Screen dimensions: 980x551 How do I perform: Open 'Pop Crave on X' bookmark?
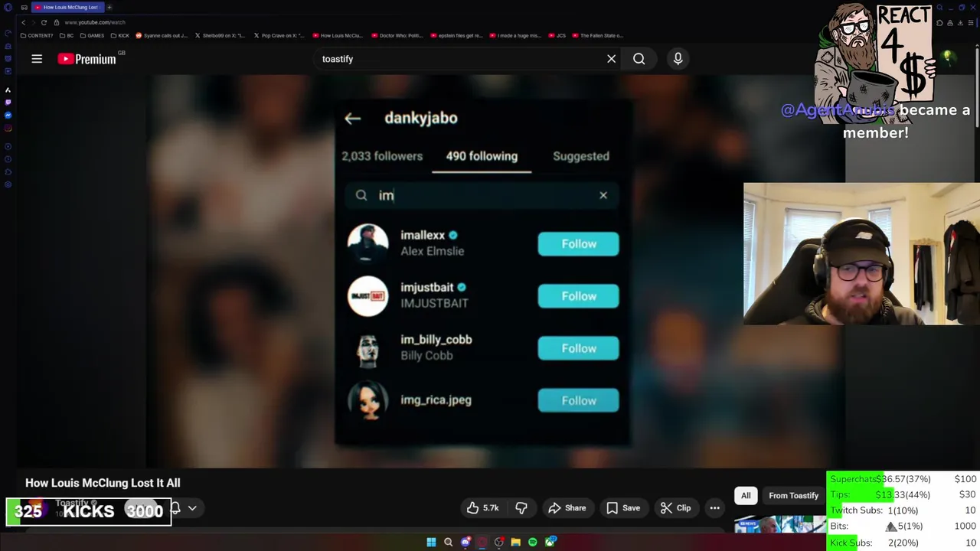(x=279, y=35)
